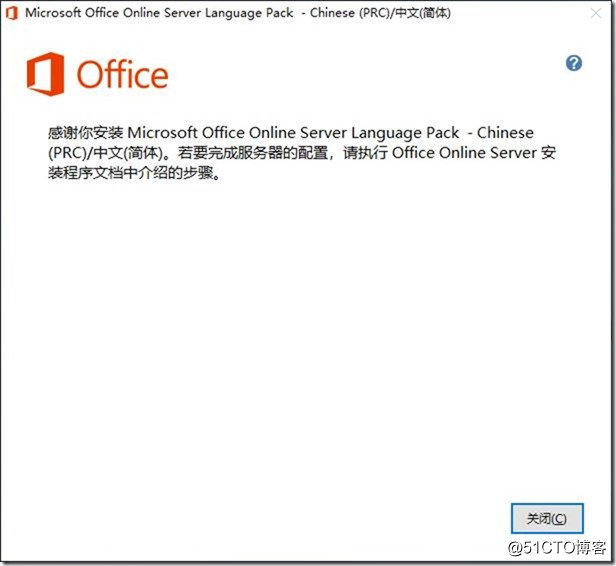Image resolution: width=616 pixels, height=566 pixels.
Task: Close the dialog with the title bar X
Action: (596, 13)
